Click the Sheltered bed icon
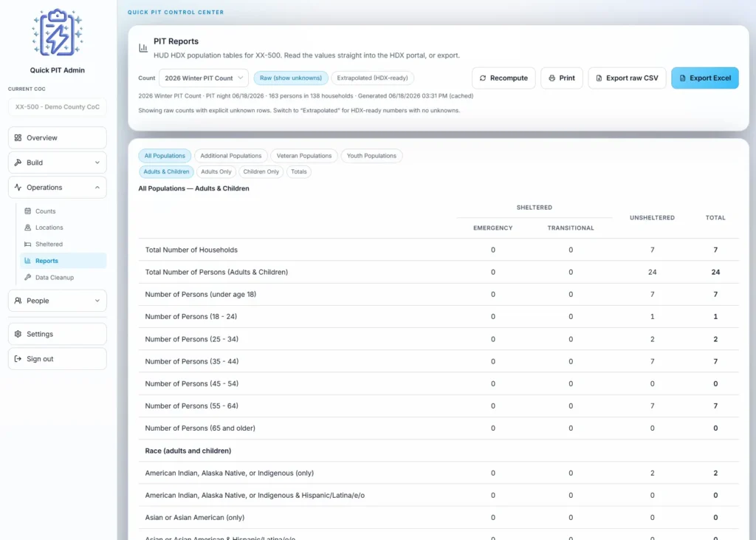The width and height of the screenshot is (756, 540). (x=28, y=245)
